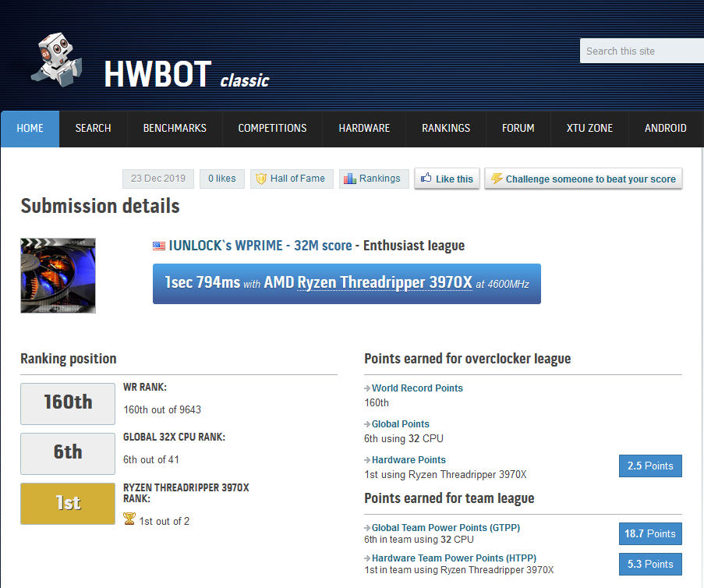Screen dimensions: 704x588
Task: Open the submission's fan thumbnail image
Action: coord(58,275)
